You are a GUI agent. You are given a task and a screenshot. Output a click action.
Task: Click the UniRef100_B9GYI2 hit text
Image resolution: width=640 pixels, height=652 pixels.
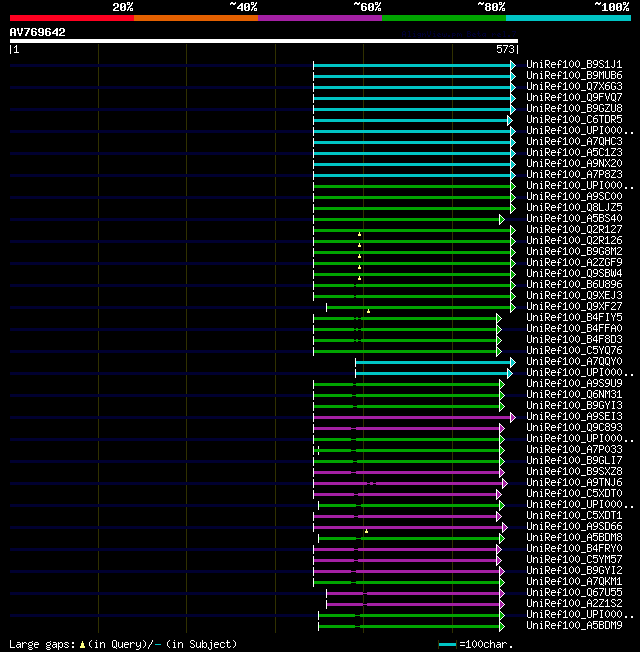tap(574, 570)
